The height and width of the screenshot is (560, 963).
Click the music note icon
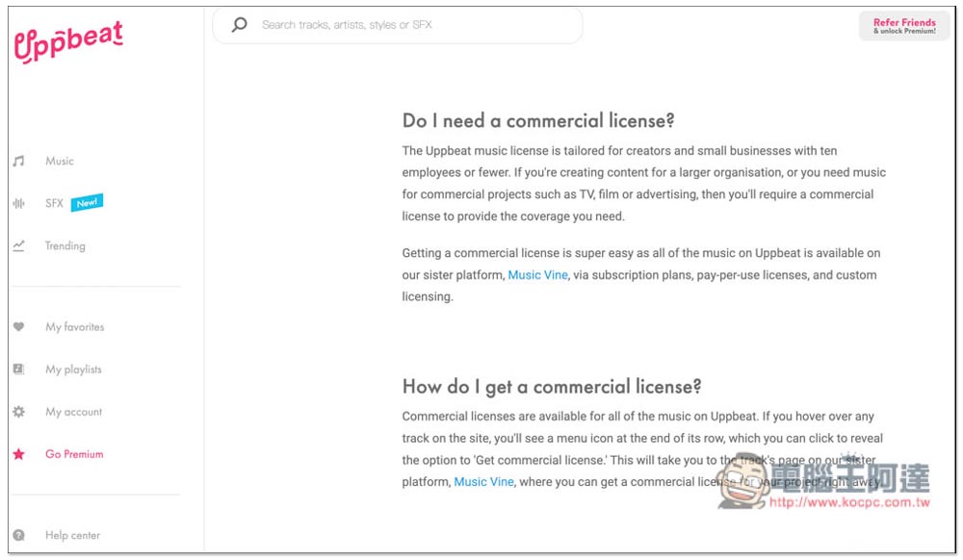click(19, 161)
